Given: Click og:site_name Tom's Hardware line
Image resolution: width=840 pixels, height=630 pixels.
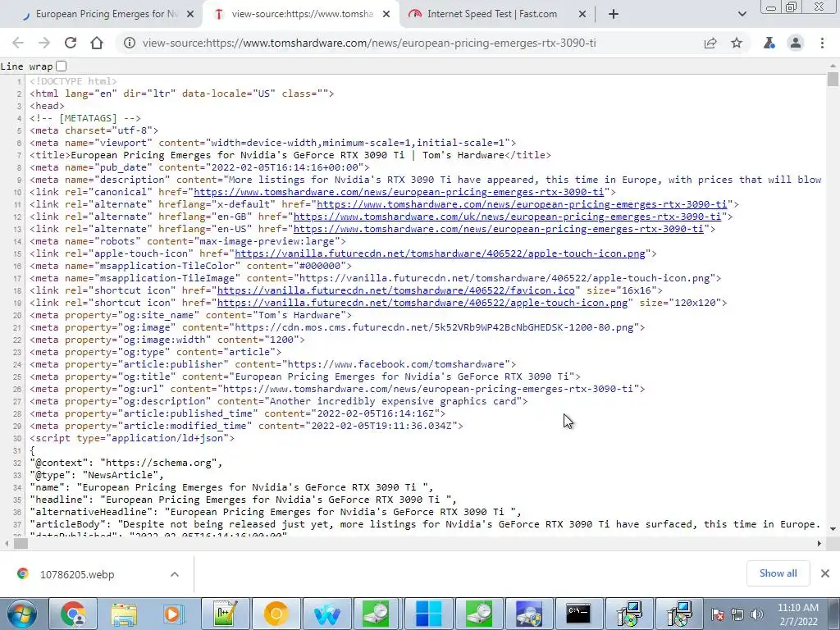Looking at the screenshot, I should (190, 315).
